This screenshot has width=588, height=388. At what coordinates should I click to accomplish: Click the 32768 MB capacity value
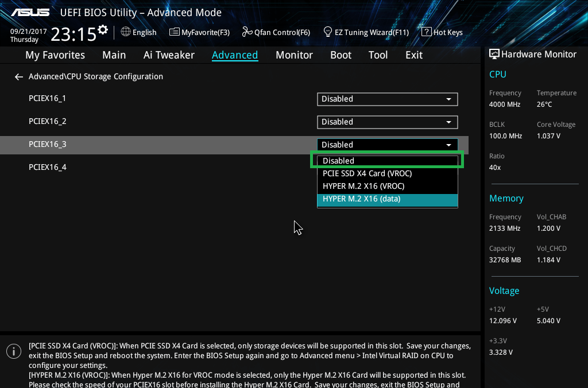tap(505, 260)
